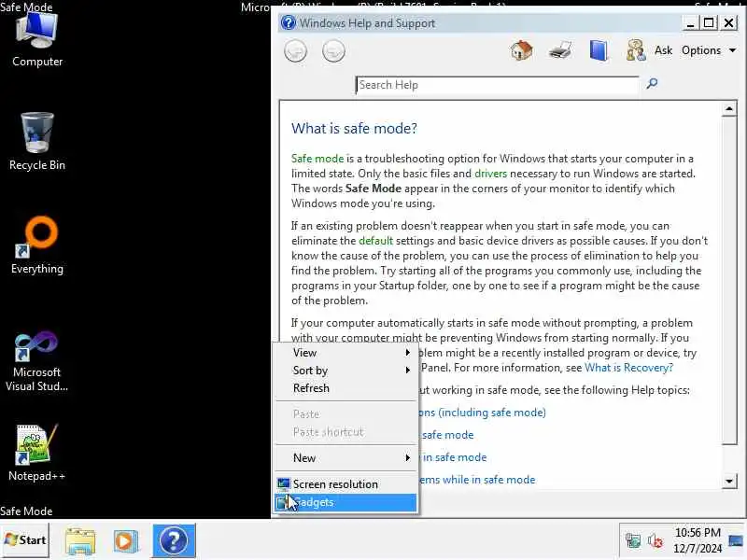Open the green default definition link
Viewport: 747px width, 560px height.
(x=375, y=241)
